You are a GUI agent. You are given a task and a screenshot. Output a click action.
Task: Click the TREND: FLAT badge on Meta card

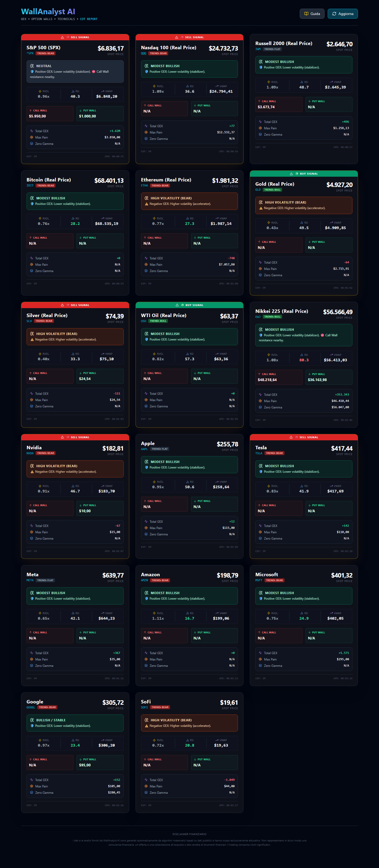pyautogui.click(x=45, y=580)
